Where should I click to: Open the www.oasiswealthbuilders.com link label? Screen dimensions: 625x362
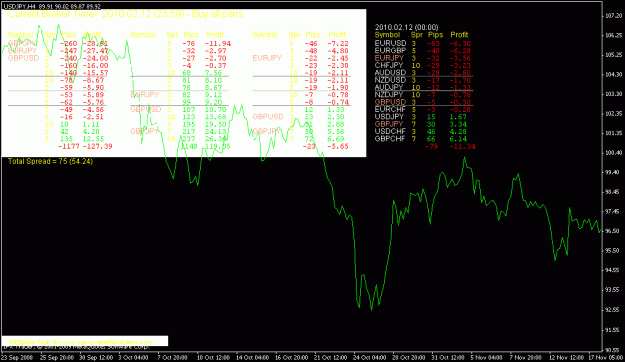click(106, 342)
